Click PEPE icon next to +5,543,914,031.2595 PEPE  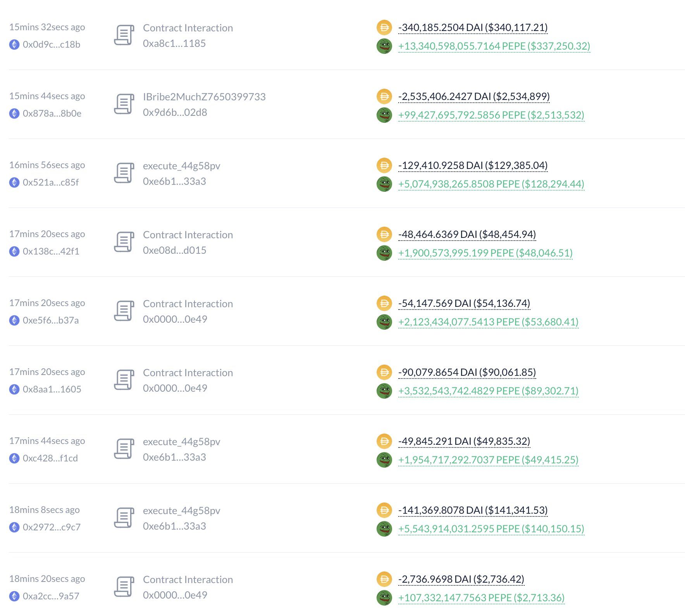(384, 529)
